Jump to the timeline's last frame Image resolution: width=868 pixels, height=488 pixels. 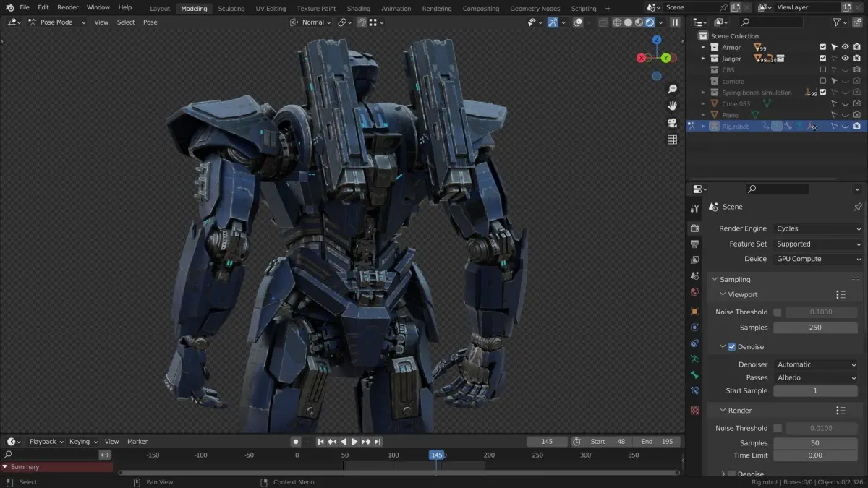(x=378, y=442)
